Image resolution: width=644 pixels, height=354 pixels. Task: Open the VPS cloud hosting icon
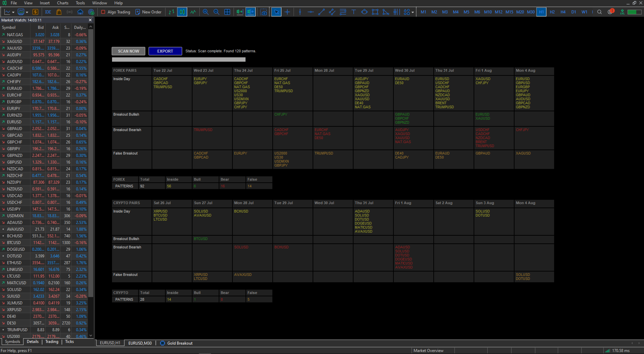[80, 12]
